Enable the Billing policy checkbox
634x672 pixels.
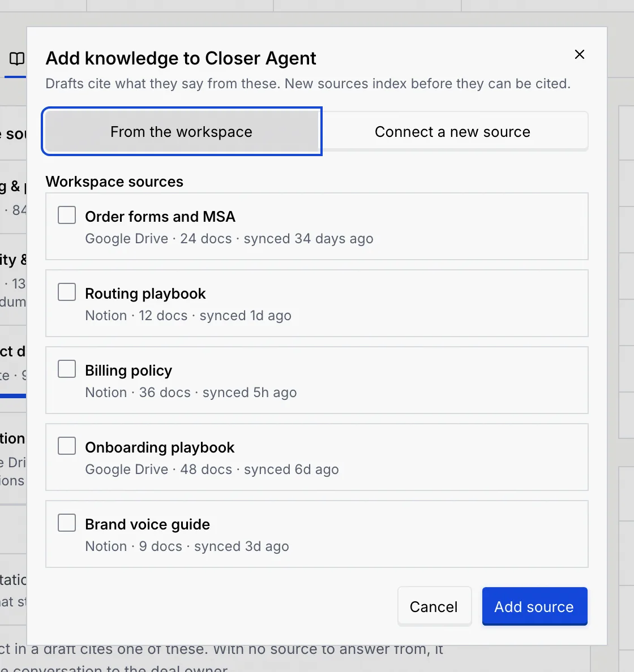click(x=67, y=369)
